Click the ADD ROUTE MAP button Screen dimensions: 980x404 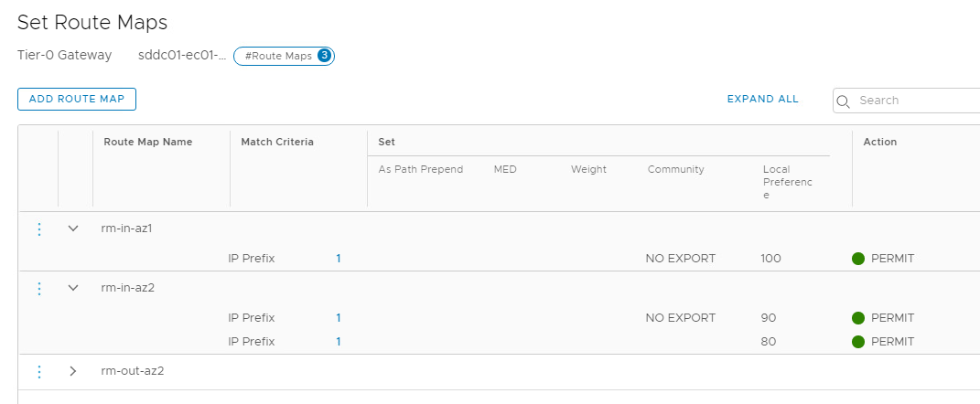click(77, 100)
